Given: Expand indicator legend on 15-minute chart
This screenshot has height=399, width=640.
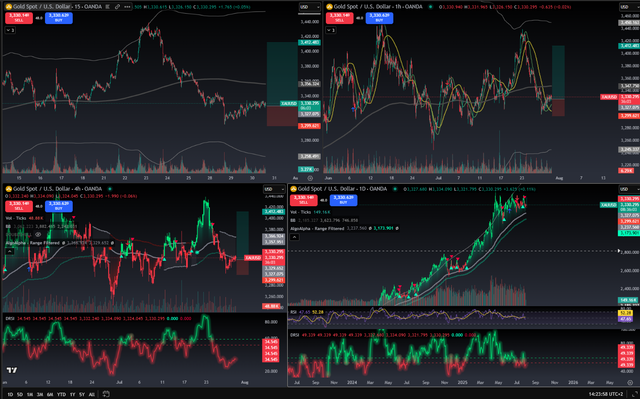Looking at the screenshot, I should [x=10, y=30].
